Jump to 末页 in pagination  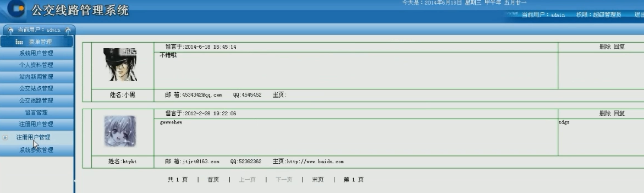tap(318, 180)
